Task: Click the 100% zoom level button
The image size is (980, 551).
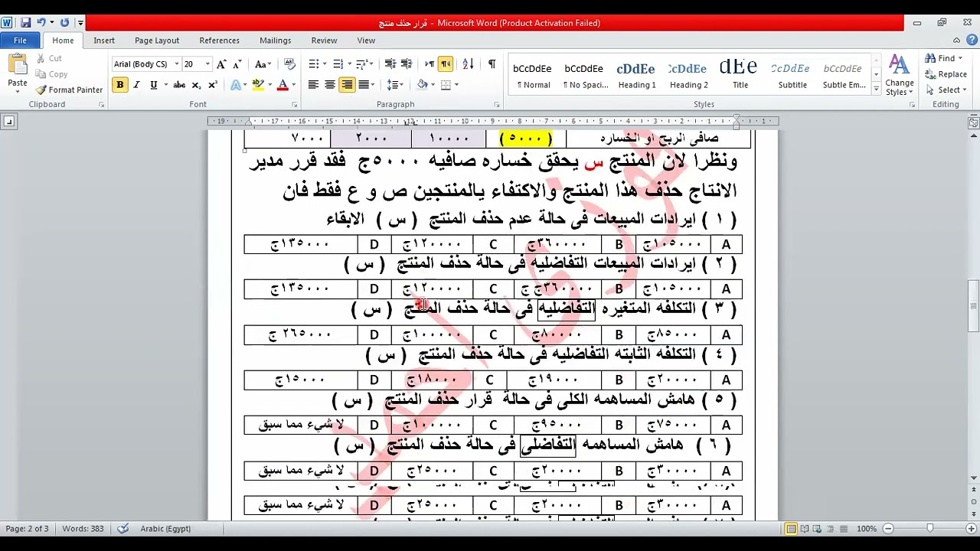Action: [x=866, y=529]
